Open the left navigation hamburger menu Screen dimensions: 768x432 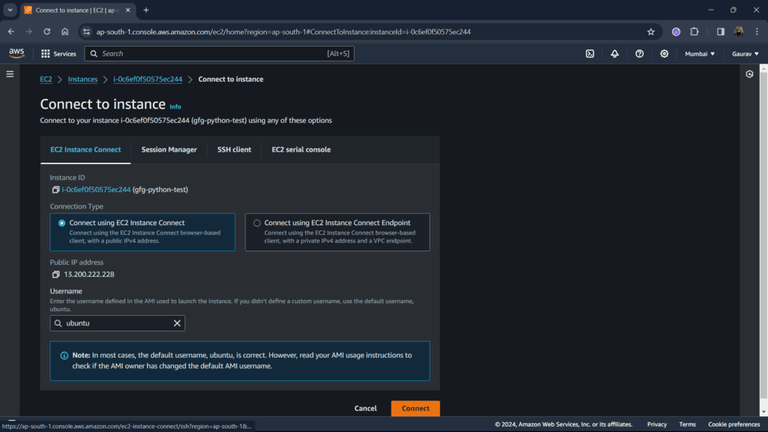[x=10, y=74]
